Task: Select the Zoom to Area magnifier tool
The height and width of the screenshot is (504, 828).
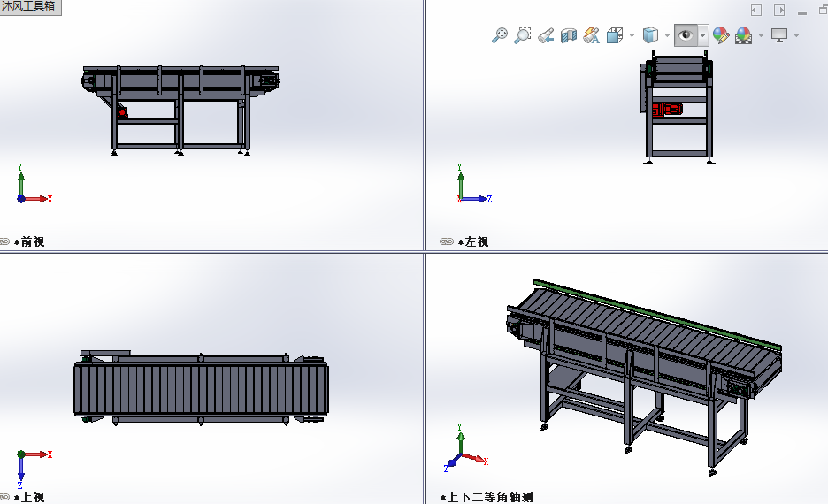Action: (522, 35)
